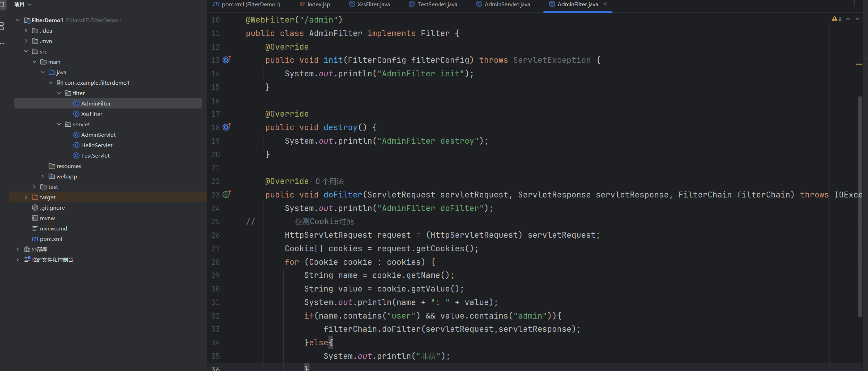Screen dimensions: 868x371
Task: Switch to the AdminServlet.java tab
Action: click(x=503, y=5)
